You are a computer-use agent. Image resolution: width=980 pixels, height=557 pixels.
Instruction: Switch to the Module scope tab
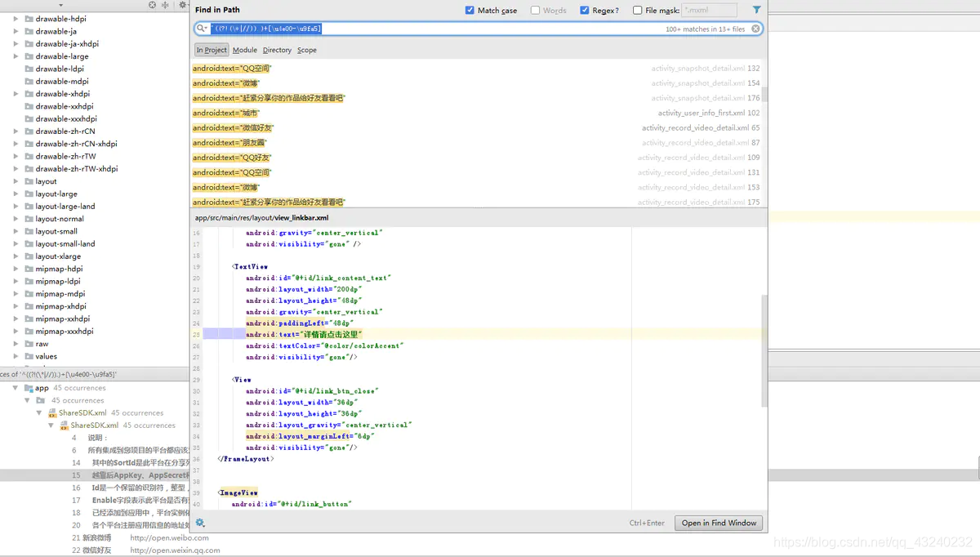coord(245,50)
